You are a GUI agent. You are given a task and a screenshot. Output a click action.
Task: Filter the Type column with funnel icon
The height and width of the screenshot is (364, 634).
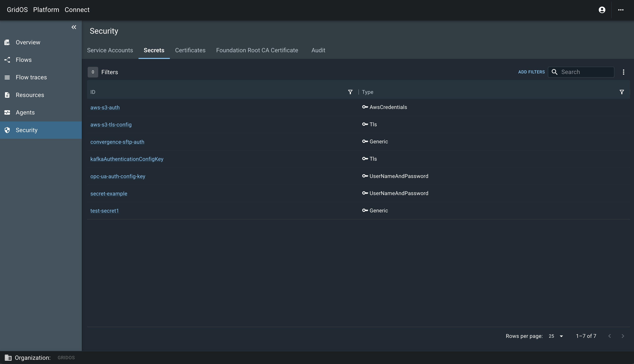pos(622,92)
